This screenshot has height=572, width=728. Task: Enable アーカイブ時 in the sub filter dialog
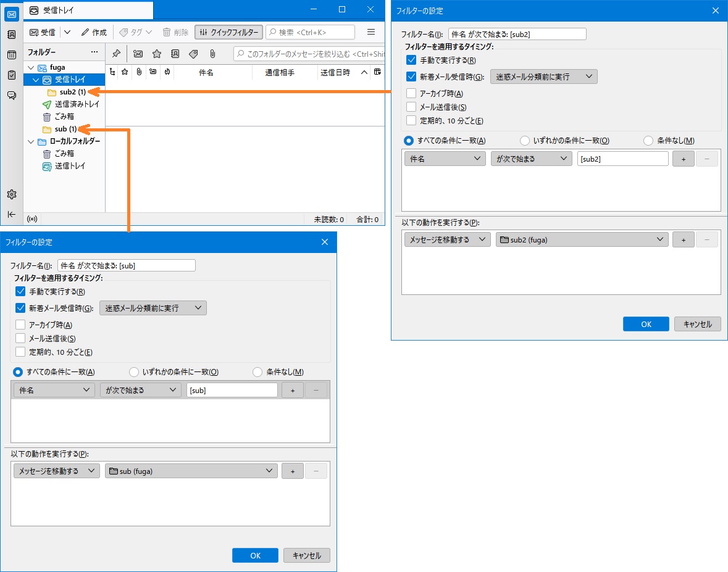(x=20, y=325)
